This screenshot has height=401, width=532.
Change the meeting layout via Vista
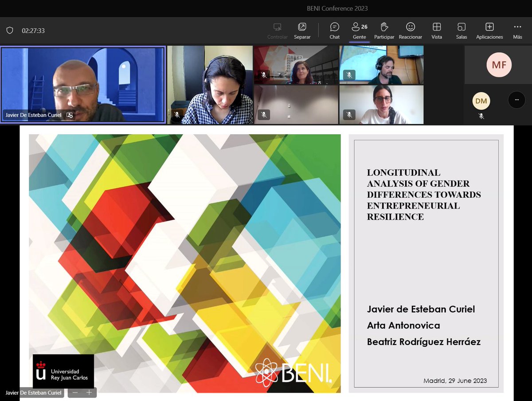tap(437, 30)
